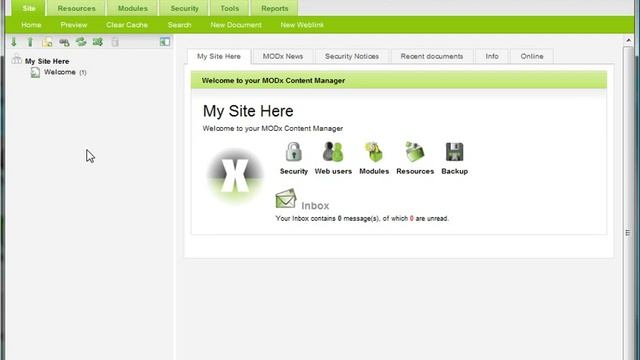This screenshot has height=360, width=640.
Task: Purge deleted documents with the trash icon
Action: tap(115, 42)
